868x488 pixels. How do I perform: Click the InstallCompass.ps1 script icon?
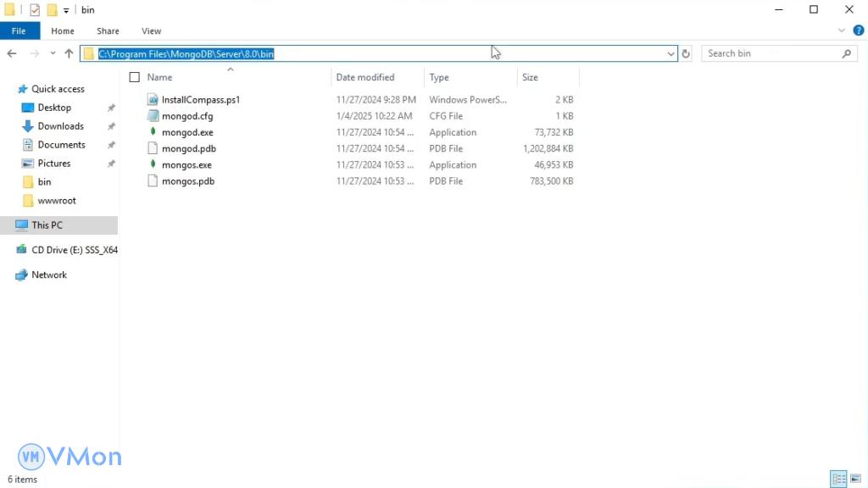click(x=153, y=100)
